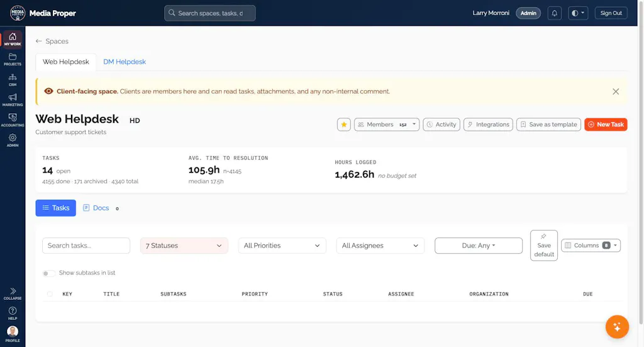Click Save as template
This screenshot has height=347, width=644.
coord(548,125)
